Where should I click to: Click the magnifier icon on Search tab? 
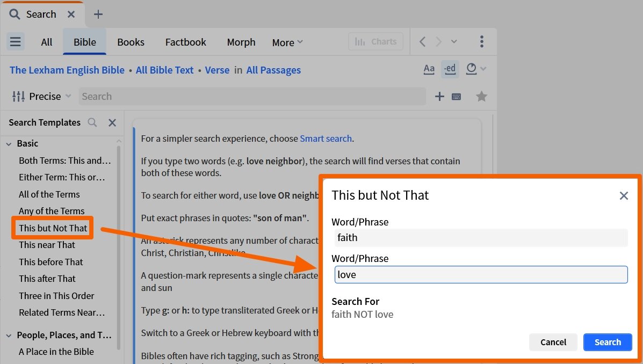(15, 14)
